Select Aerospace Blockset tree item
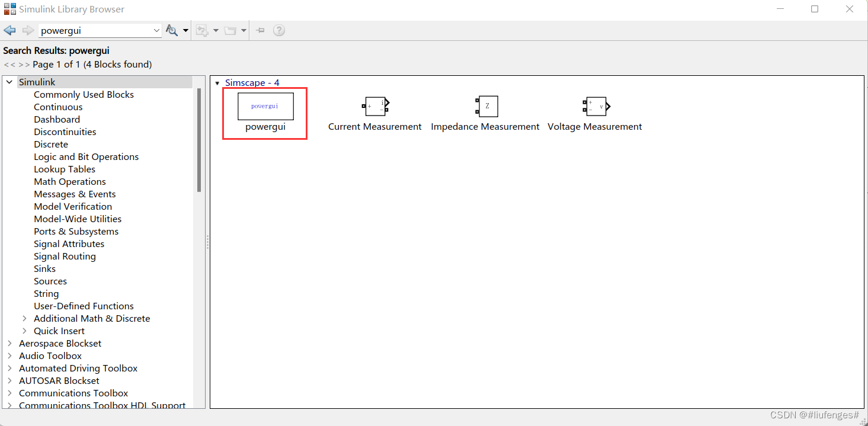This screenshot has width=868, height=426. pyautogui.click(x=60, y=344)
